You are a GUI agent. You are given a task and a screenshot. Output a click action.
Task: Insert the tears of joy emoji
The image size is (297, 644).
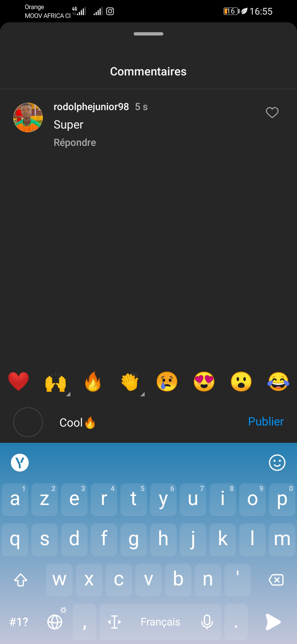pyautogui.click(x=278, y=381)
